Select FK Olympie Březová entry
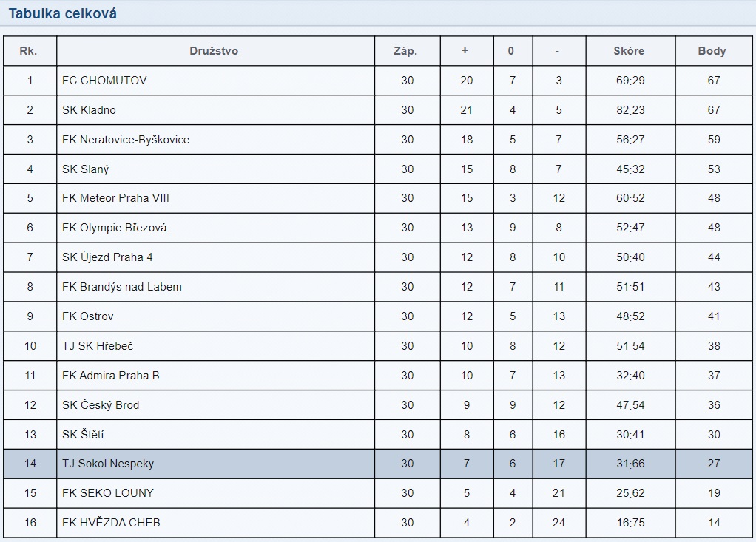The image size is (756, 542). [114, 228]
